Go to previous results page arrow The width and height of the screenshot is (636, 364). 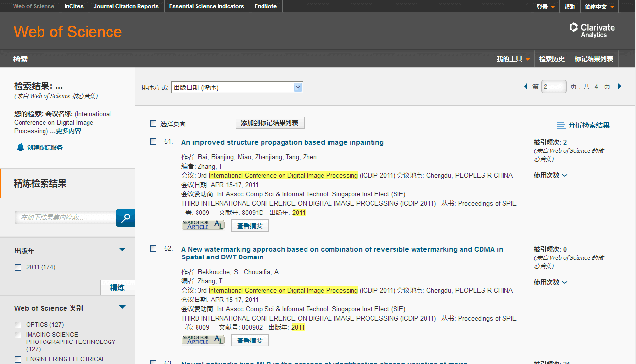tap(525, 86)
